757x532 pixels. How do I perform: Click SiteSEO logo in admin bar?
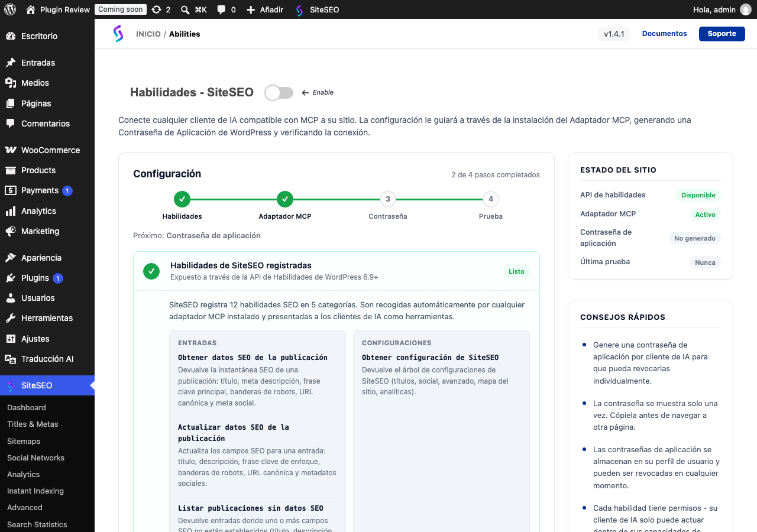pos(299,9)
